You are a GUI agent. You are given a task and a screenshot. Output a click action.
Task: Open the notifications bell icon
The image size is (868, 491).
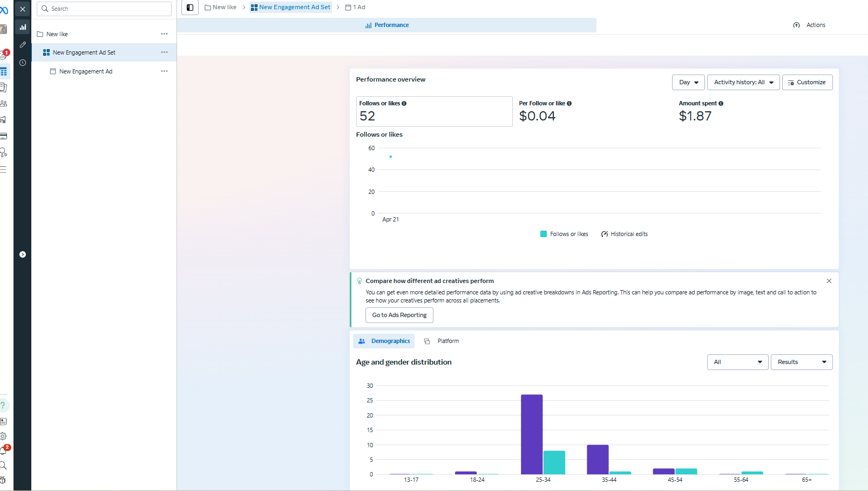click(x=3, y=450)
